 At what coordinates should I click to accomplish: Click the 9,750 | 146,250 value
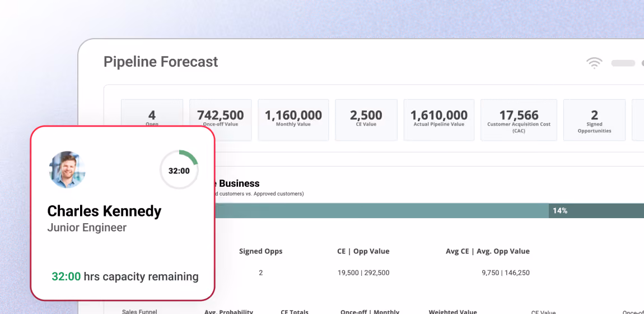tap(506, 273)
